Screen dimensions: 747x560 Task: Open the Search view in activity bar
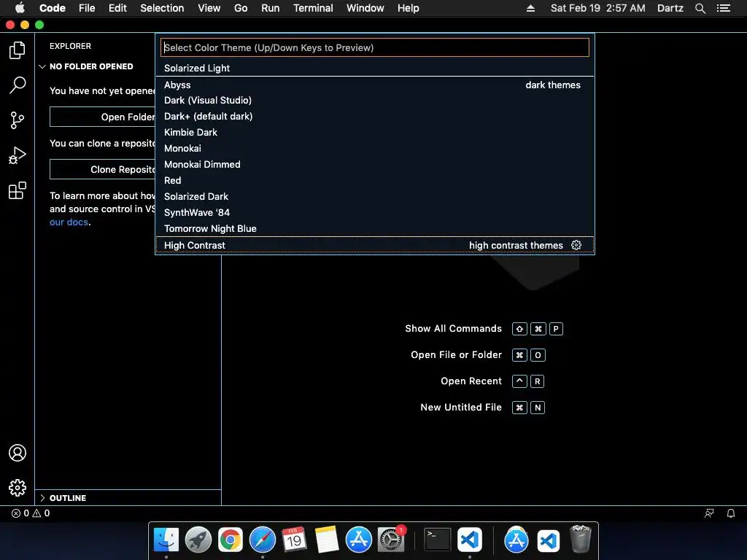(18, 85)
